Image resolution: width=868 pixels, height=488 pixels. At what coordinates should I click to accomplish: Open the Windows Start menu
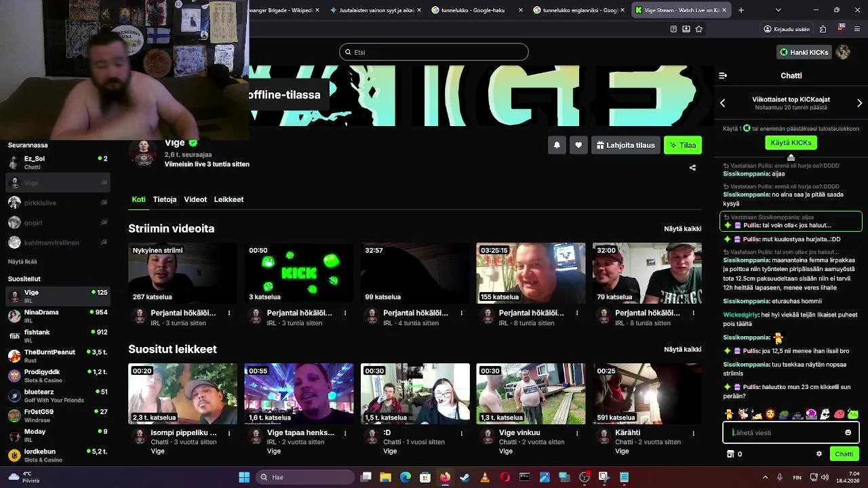pyautogui.click(x=244, y=477)
